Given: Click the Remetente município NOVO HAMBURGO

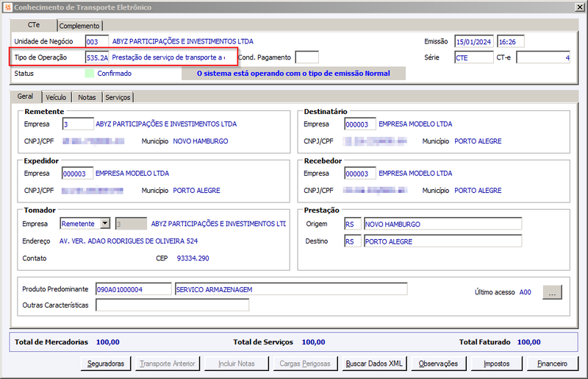Looking at the screenshot, I should pyautogui.click(x=200, y=141).
